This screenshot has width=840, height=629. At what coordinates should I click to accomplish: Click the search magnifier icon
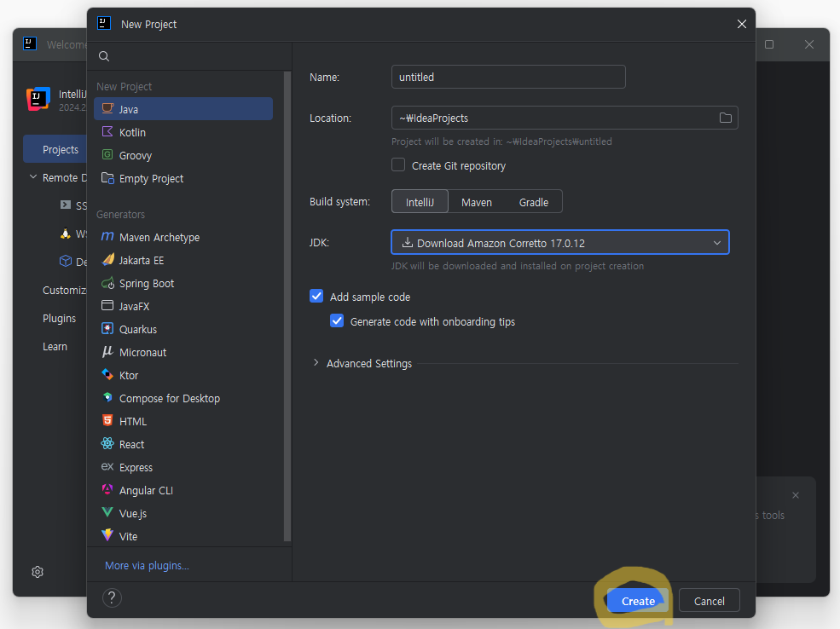coord(104,56)
